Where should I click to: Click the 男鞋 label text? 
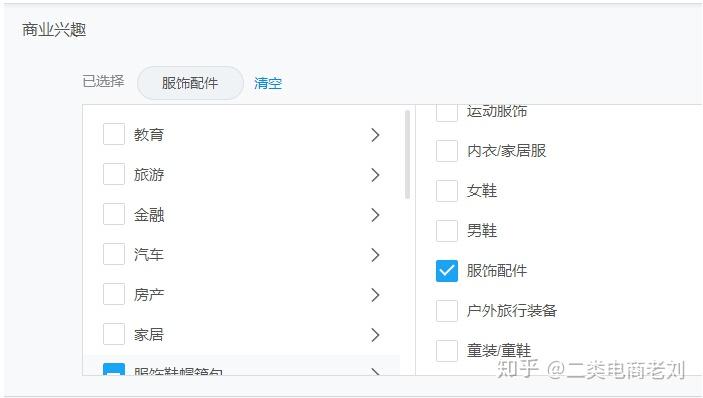pos(482,231)
